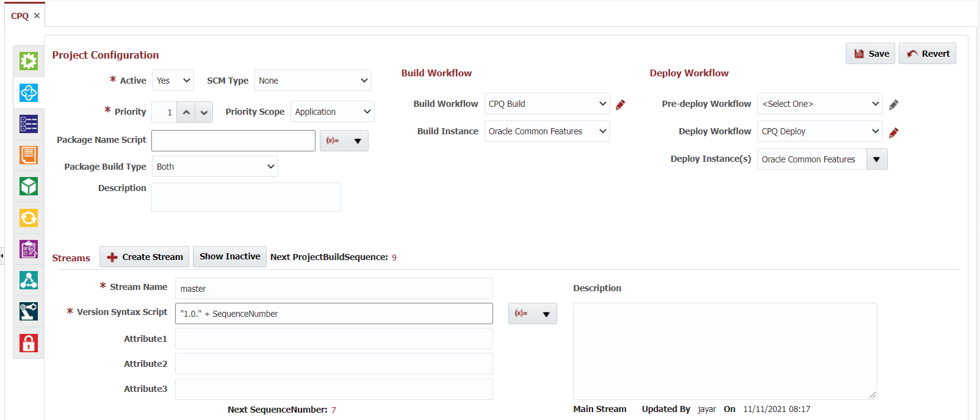Focus the Attribute2 field
The width and height of the screenshot is (980, 420).
tap(334, 364)
